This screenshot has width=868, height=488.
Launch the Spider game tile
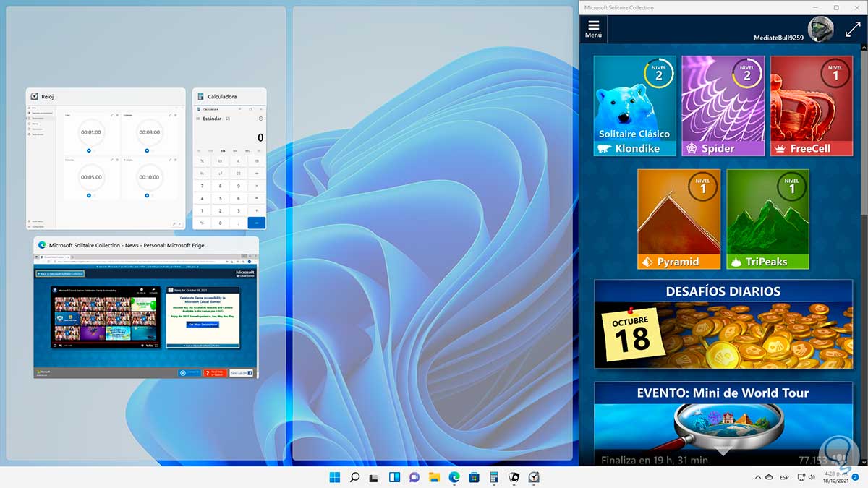tap(723, 106)
